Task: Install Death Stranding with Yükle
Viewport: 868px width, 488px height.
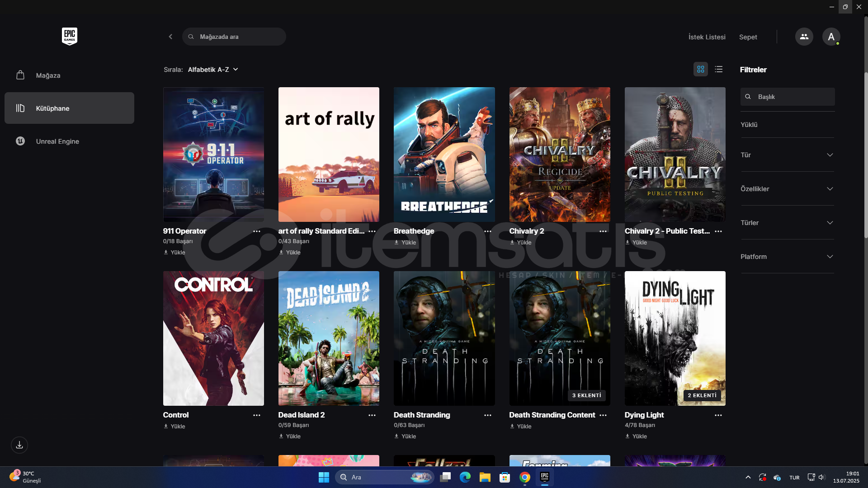Action: click(405, 436)
